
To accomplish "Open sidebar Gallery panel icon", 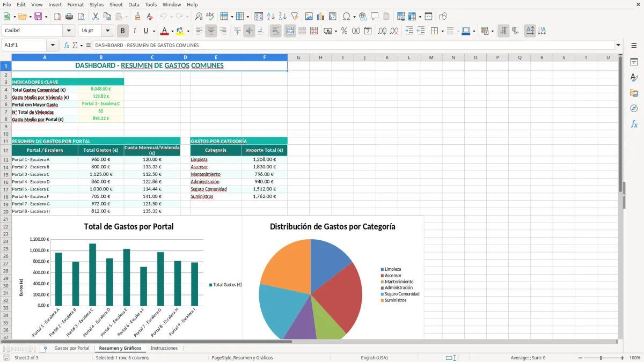I will tap(634, 93).
